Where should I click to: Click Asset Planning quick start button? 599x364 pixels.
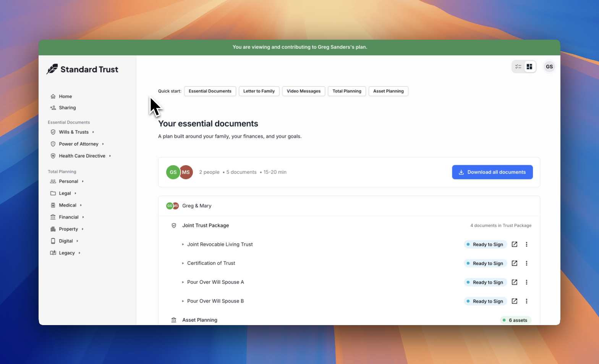[389, 91]
